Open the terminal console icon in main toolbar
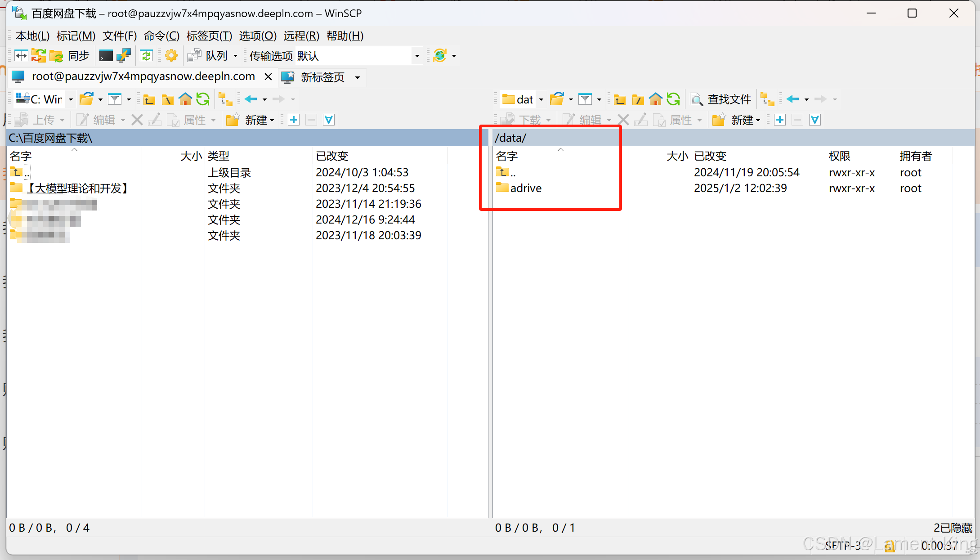This screenshot has height=560, width=980. point(106,56)
